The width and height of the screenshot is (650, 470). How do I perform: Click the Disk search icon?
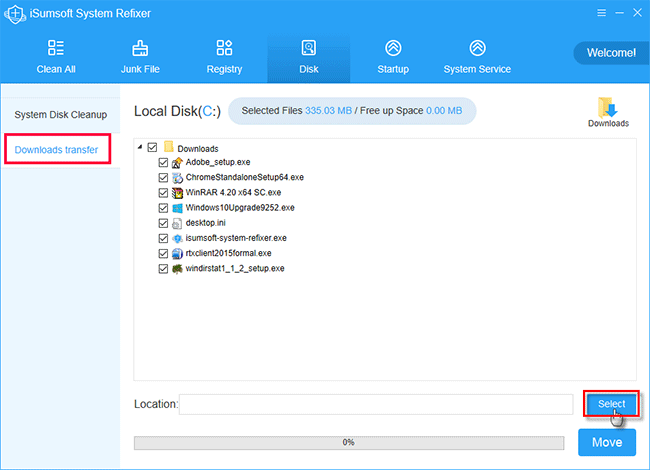tap(308, 48)
